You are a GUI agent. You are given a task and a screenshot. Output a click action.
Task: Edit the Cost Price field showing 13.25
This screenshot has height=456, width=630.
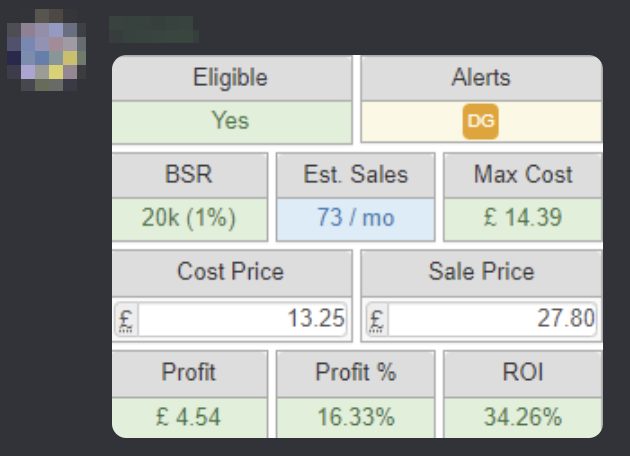(x=242, y=320)
